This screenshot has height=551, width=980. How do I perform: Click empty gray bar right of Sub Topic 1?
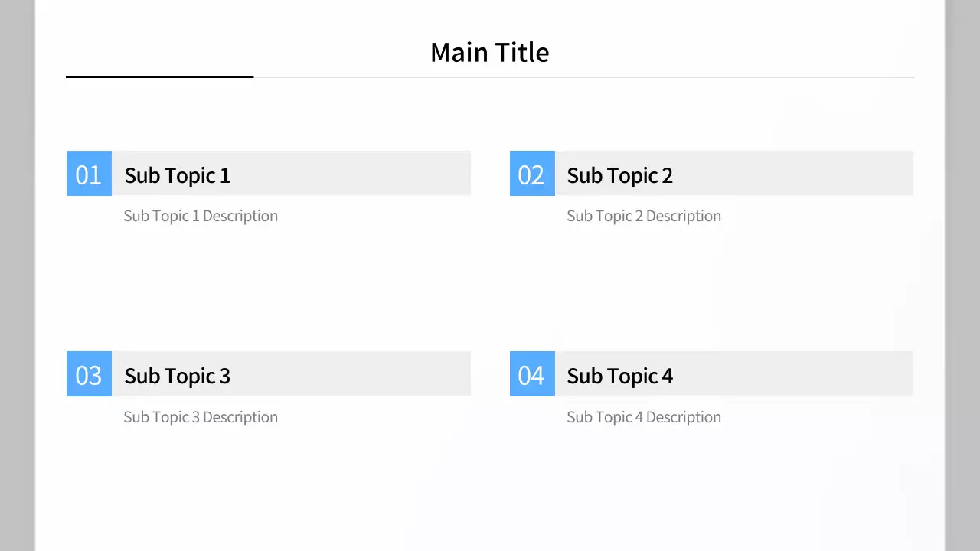tap(352, 174)
